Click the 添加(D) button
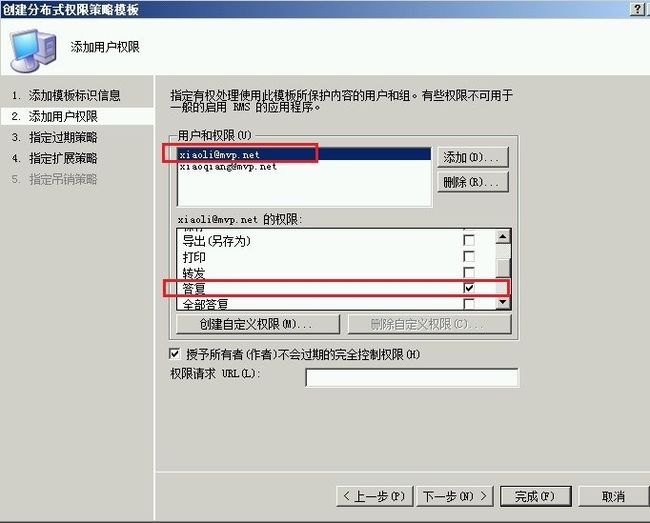 (473, 157)
